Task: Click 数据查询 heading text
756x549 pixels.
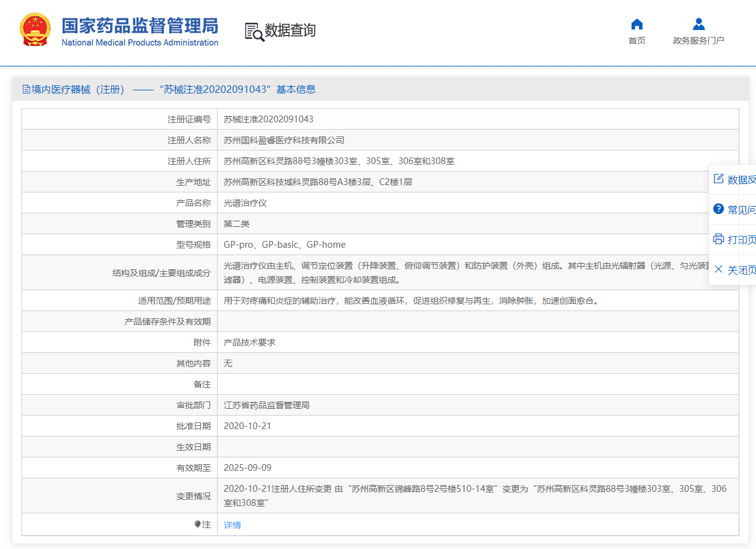Action: pyautogui.click(x=290, y=30)
